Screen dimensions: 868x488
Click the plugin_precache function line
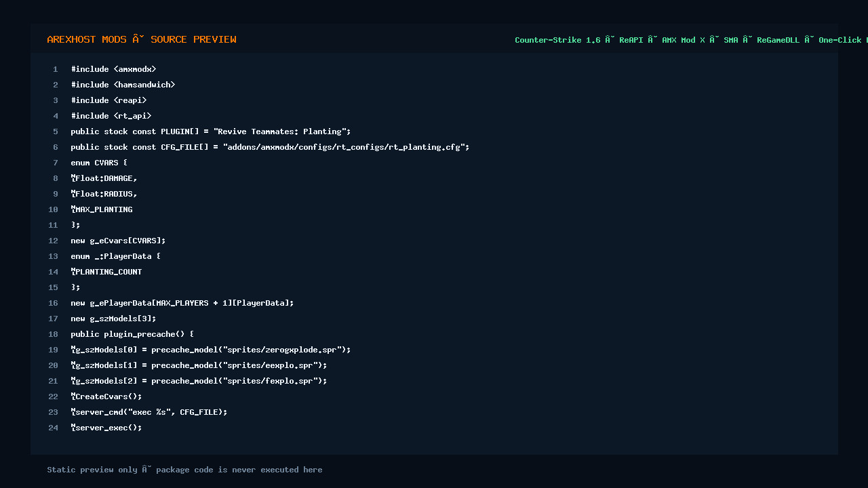[132, 334]
